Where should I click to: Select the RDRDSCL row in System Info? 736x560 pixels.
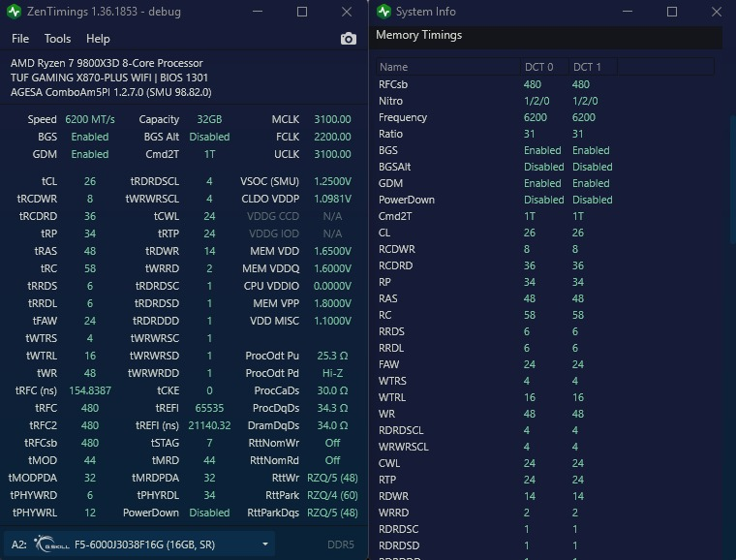(x=544, y=430)
